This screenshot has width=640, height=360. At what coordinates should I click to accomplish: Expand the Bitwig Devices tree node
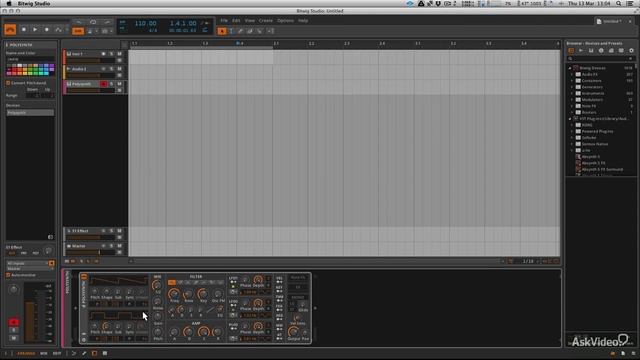tap(570, 68)
